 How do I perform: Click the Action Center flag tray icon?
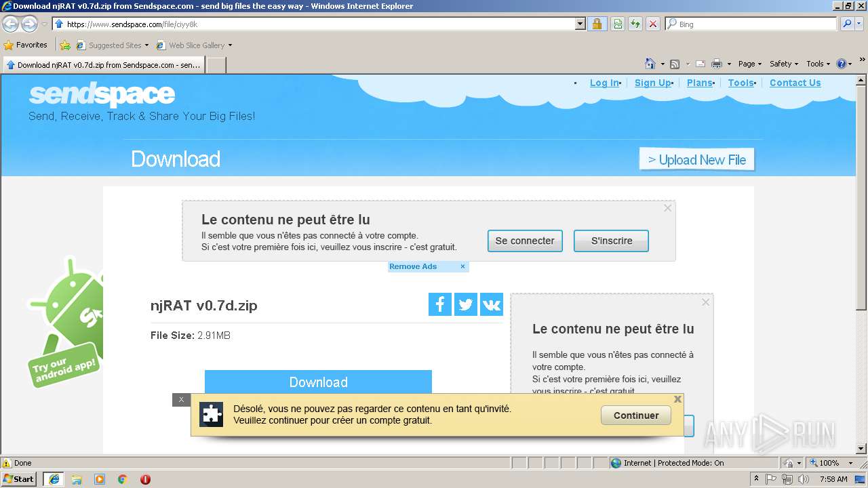[x=772, y=479]
